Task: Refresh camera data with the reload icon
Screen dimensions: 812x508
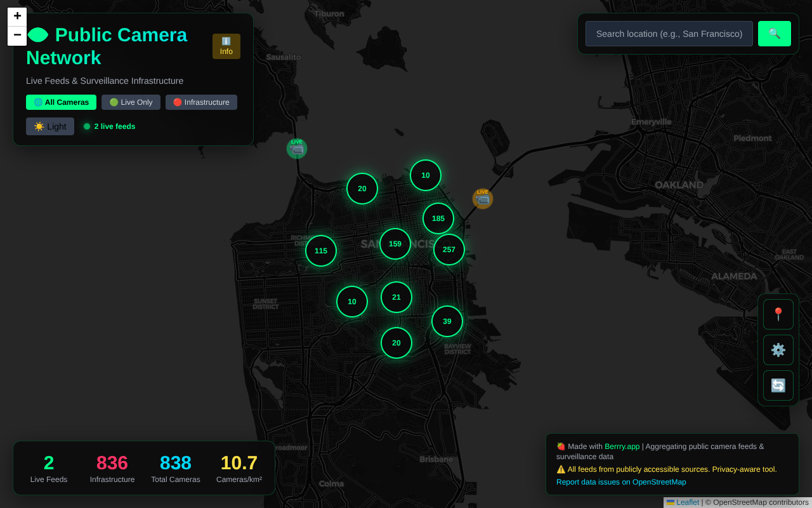Action: pyautogui.click(x=778, y=385)
